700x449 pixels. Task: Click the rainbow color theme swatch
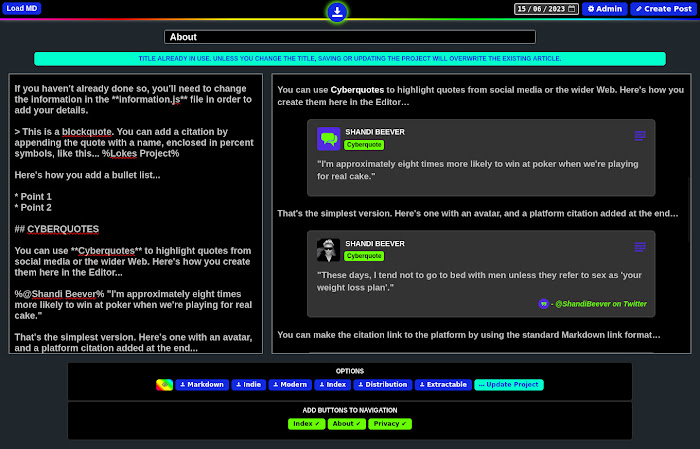[165, 385]
